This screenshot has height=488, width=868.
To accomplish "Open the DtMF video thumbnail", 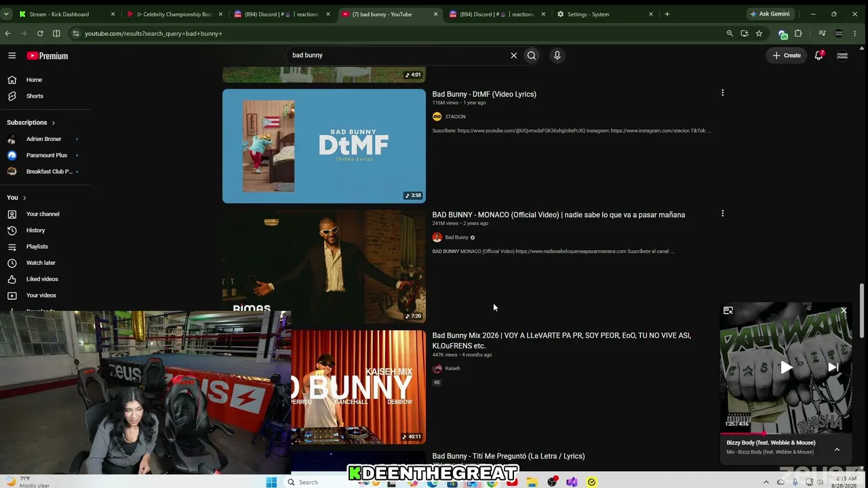I will click(324, 146).
